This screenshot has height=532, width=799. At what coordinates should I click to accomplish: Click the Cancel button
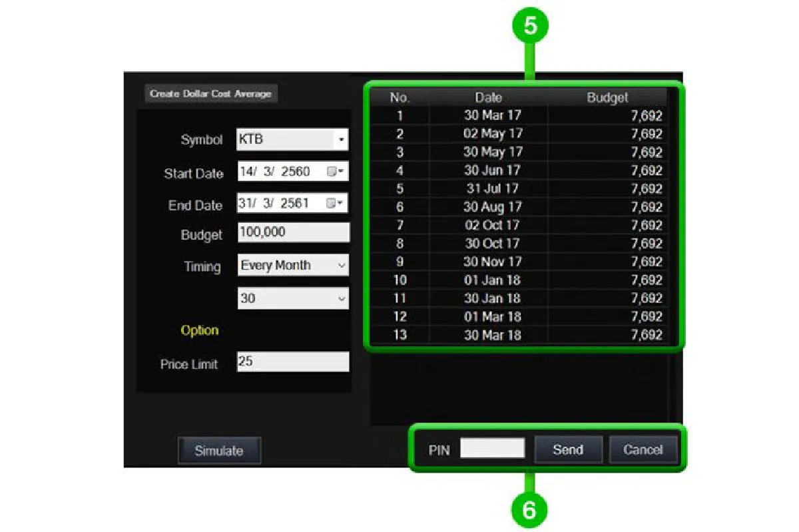click(x=643, y=449)
